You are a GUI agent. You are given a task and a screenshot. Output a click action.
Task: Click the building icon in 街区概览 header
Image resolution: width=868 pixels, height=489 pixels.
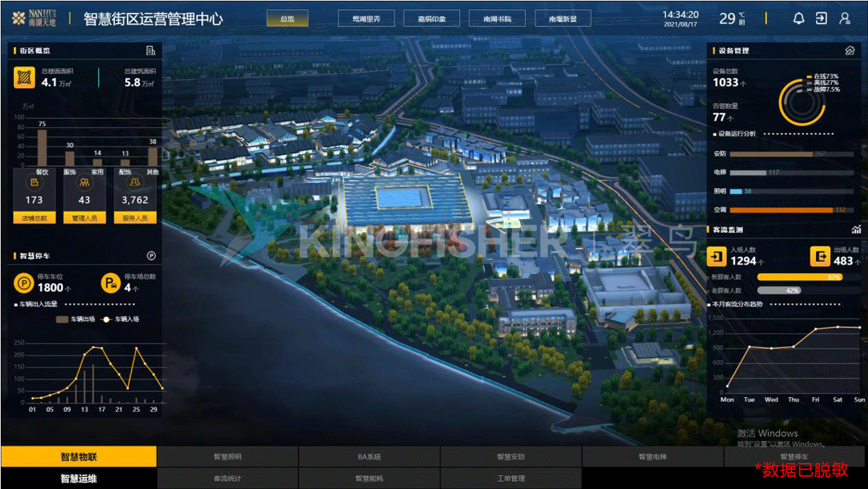point(150,51)
